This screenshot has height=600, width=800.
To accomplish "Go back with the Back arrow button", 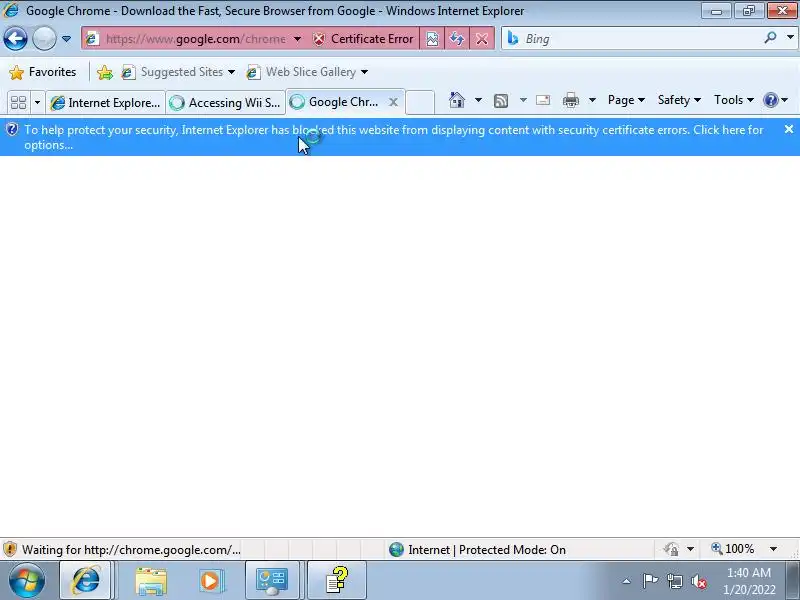I will point(15,39).
